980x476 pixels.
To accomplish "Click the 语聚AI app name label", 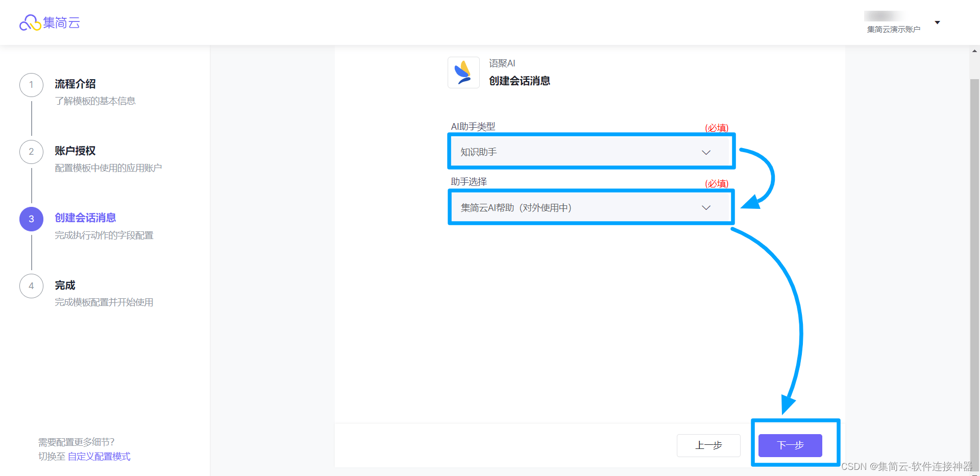I will [502, 63].
